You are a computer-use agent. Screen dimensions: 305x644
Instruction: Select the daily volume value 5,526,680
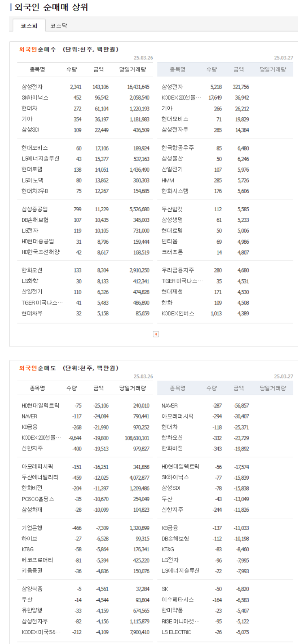pos(139,210)
